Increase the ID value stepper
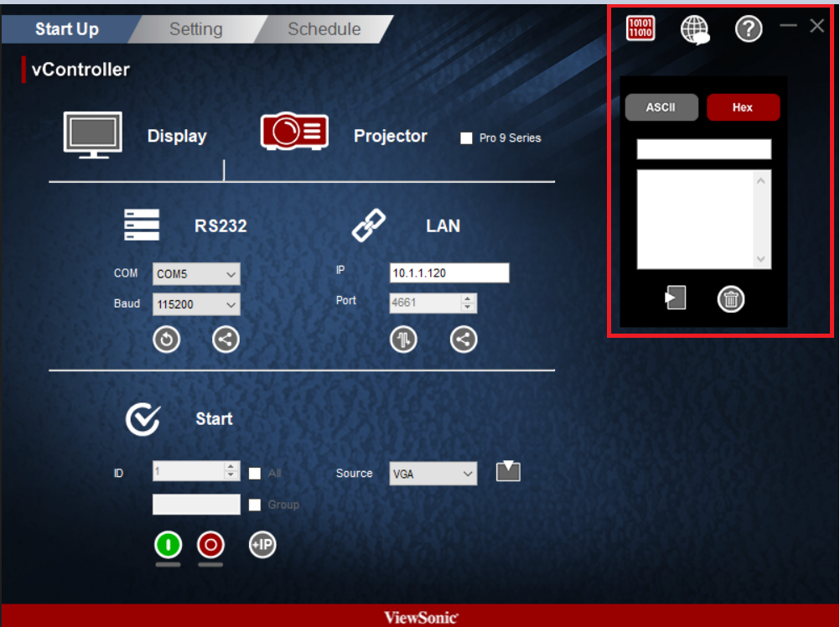 [x=231, y=466]
